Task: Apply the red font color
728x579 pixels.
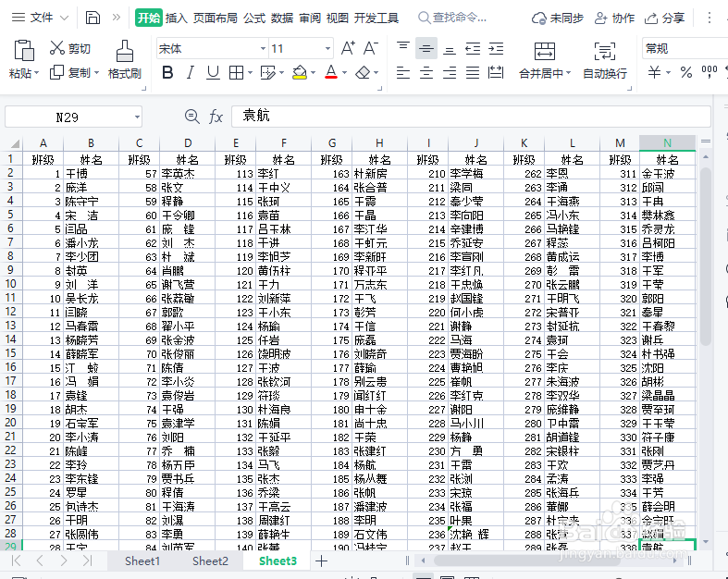Action: tap(331, 72)
